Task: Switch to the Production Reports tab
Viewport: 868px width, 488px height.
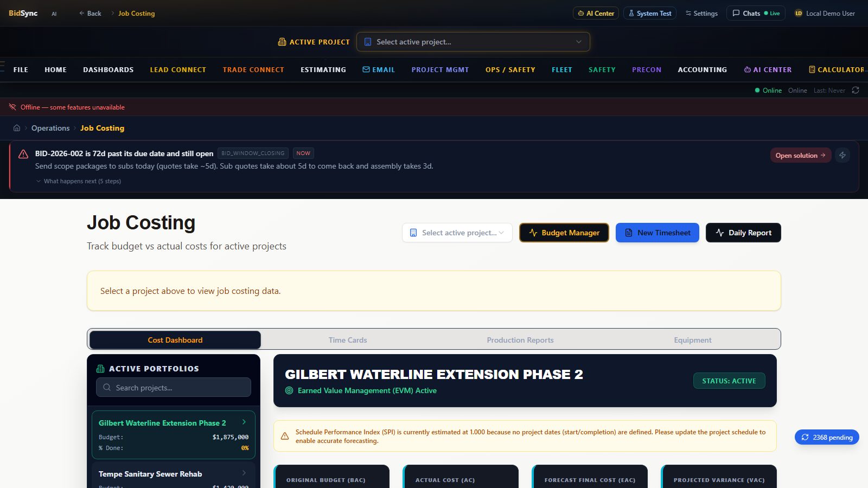Action: pos(520,340)
